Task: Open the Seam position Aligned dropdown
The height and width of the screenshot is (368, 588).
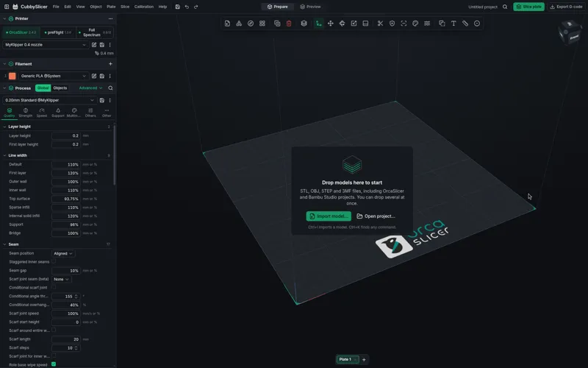Action: click(x=63, y=253)
